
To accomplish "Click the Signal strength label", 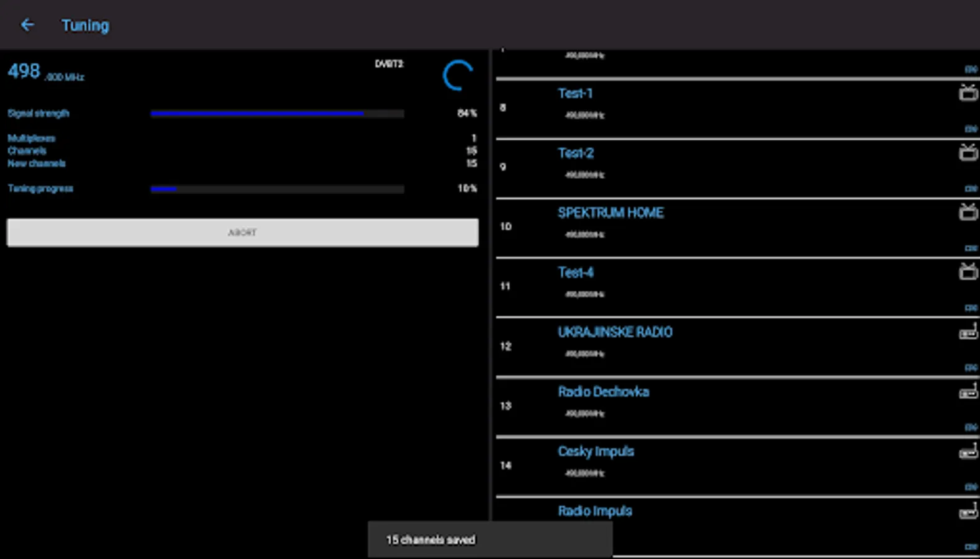I will (x=39, y=114).
